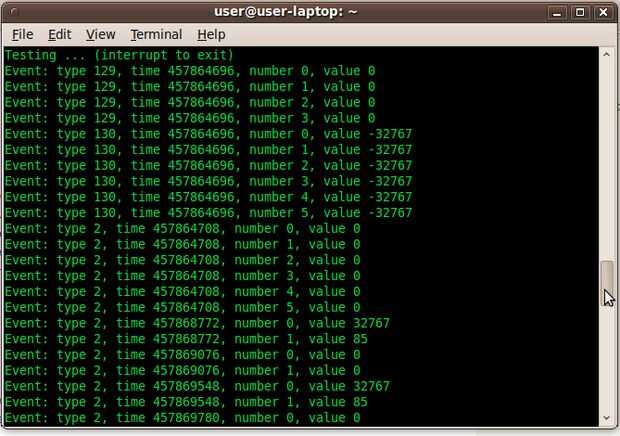Click the time 457869780 event line
The height and width of the screenshot is (436, 620).
183,418
